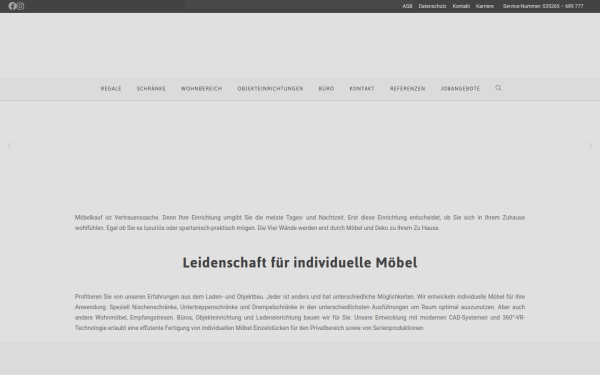Open the Karriere link
600x375 pixels.
[x=484, y=6]
